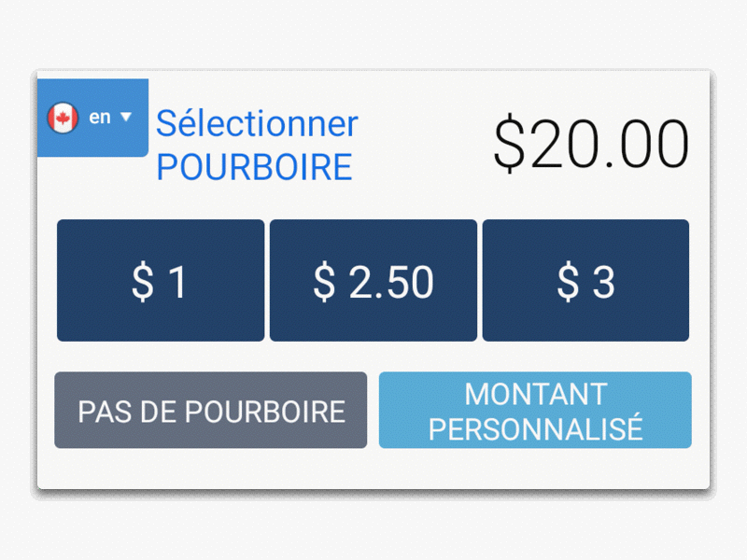The image size is (747, 560).
Task: Choose the $ 1 tip button
Action: pyautogui.click(x=161, y=281)
